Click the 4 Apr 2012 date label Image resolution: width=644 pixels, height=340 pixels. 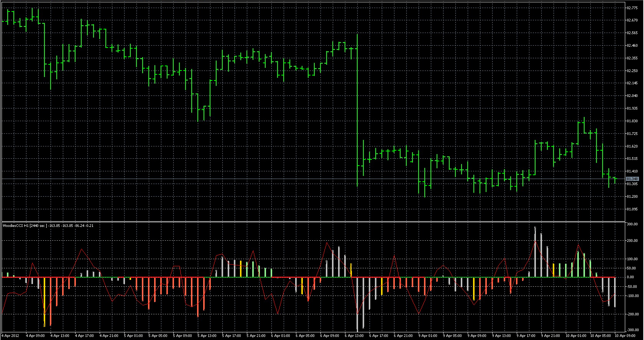point(11,336)
